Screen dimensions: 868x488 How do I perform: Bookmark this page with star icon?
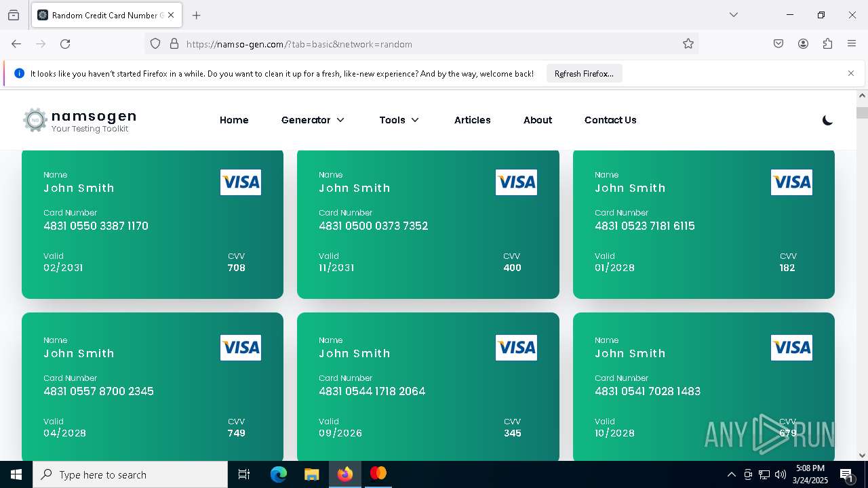pos(688,44)
